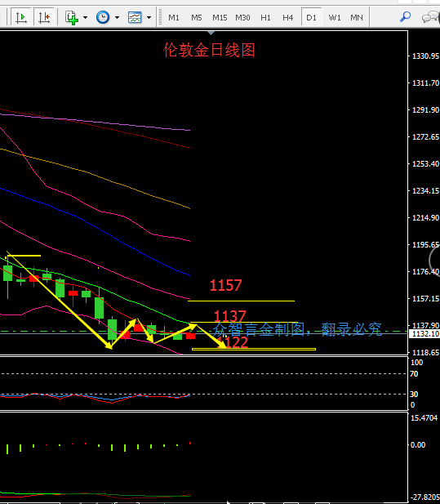440x504 pixels.
Task: Click the Templates chart icon
Action: [x=135, y=17]
